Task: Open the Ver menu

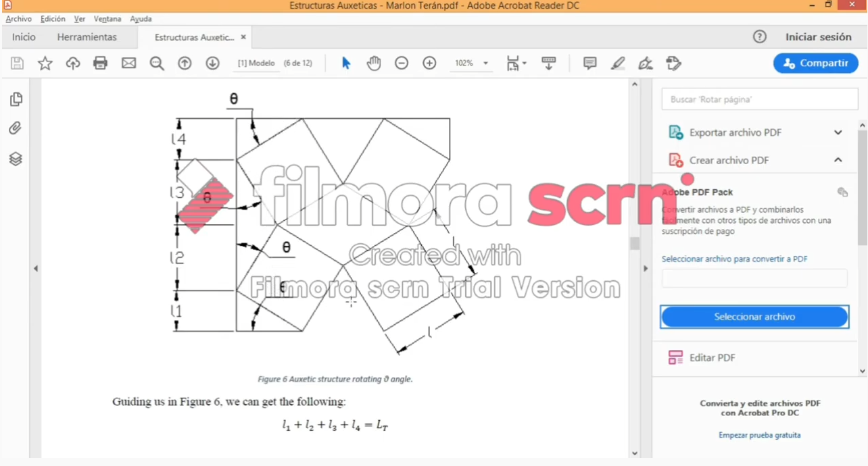Action: pos(80,19)
